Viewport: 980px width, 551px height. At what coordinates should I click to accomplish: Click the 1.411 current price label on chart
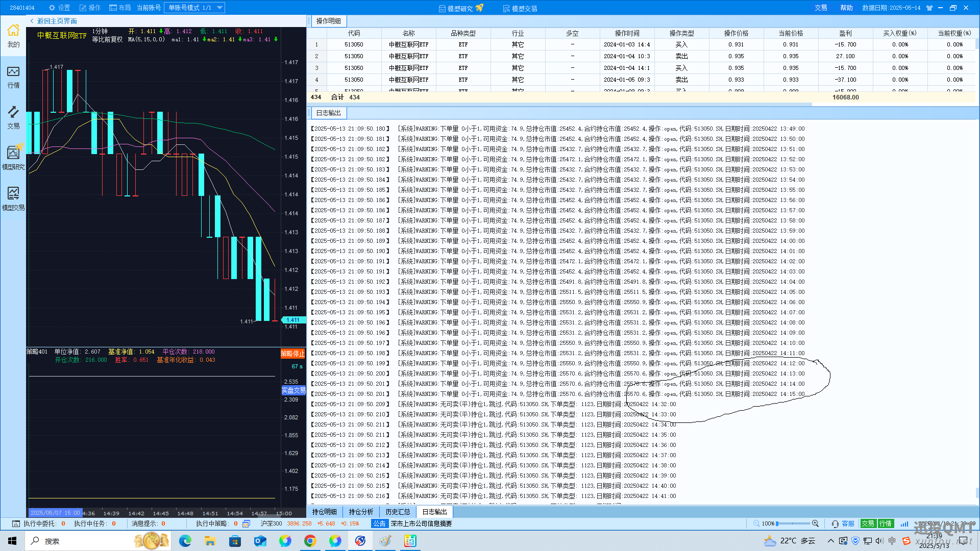[293, 320]
